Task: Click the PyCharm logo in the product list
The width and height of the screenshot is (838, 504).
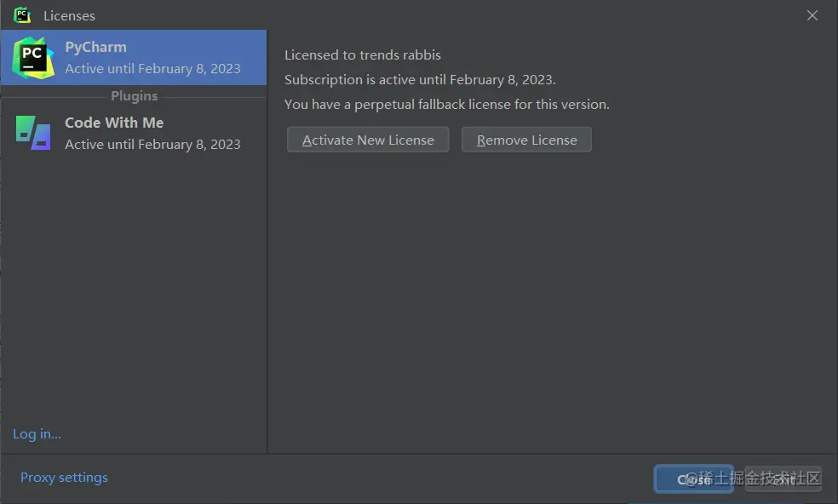Action: tap(32, 57)
